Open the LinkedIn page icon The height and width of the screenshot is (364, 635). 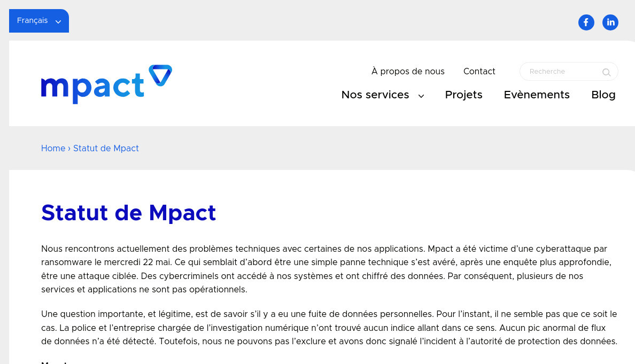610,22
